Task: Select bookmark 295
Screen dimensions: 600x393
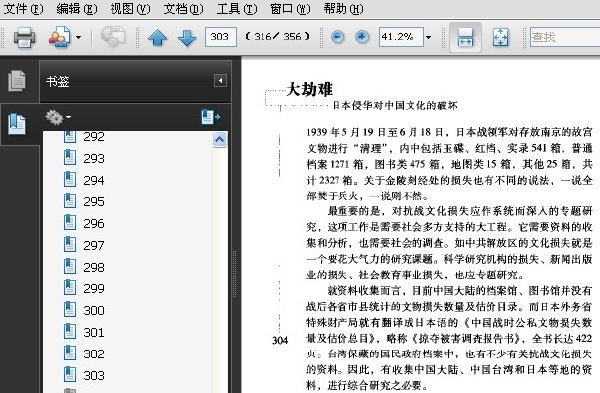Action: (x=94, y=201)
